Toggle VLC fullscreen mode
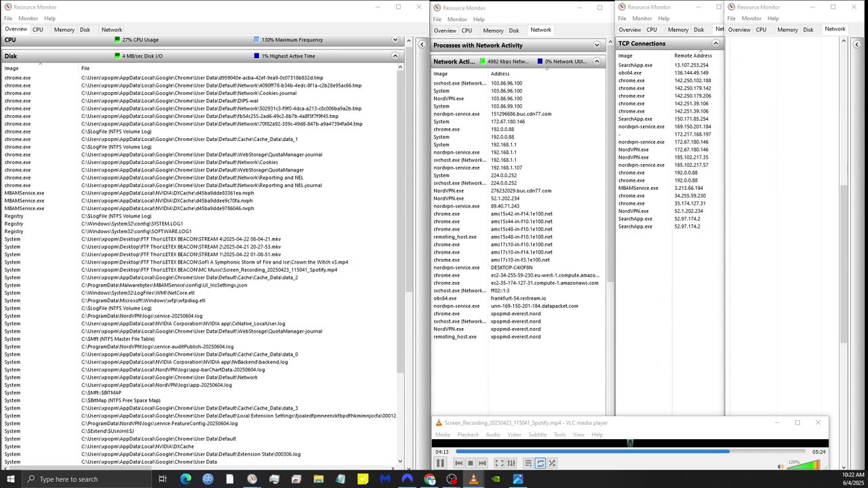868x488 pixels. click(499, 463)
